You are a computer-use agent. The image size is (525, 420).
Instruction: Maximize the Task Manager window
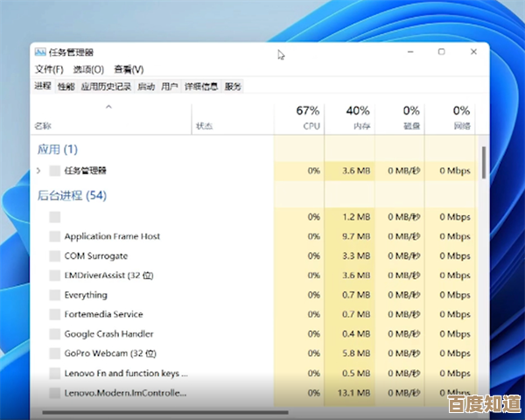442,52
